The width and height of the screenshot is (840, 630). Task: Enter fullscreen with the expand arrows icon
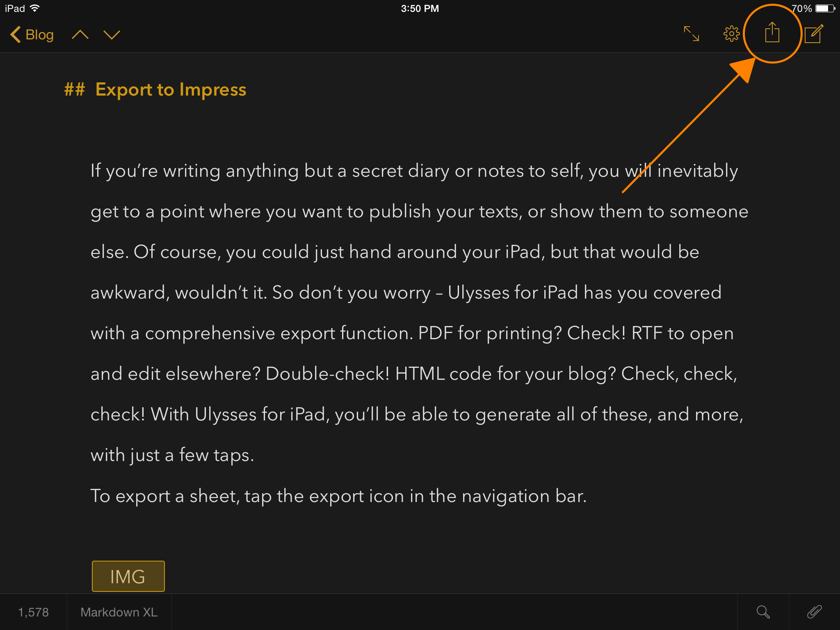pyautogui.click(x=692, y=34)
